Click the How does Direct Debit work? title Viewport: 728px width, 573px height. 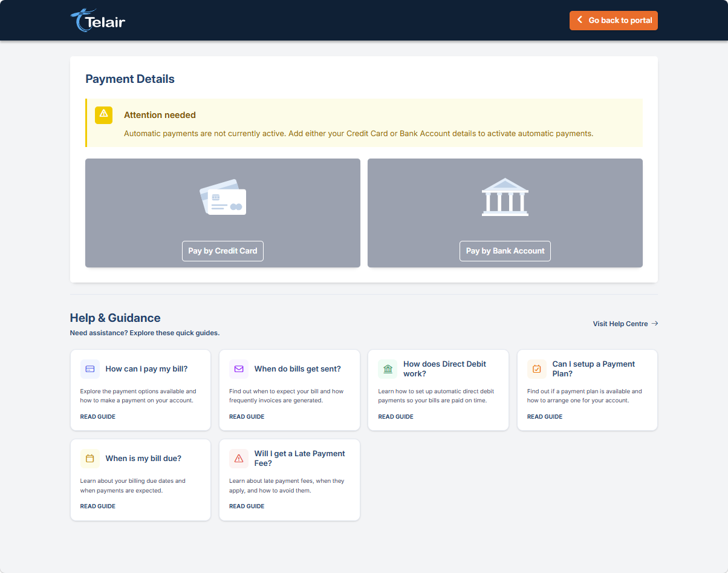[445, 369]
